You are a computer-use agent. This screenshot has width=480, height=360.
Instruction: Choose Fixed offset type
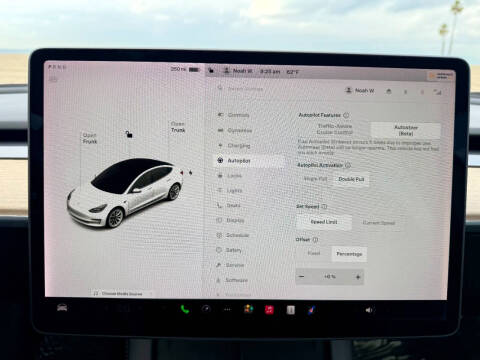(313, 253)
